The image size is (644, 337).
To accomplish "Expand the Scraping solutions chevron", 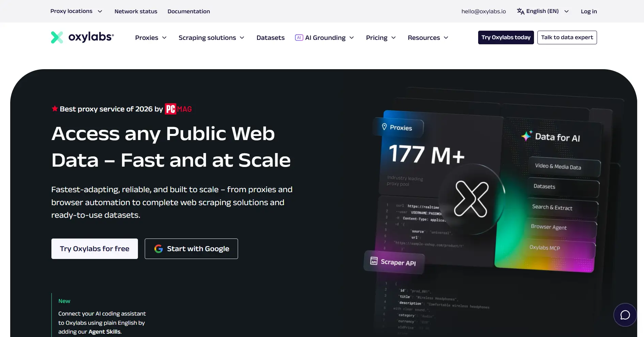I will 242,37.
